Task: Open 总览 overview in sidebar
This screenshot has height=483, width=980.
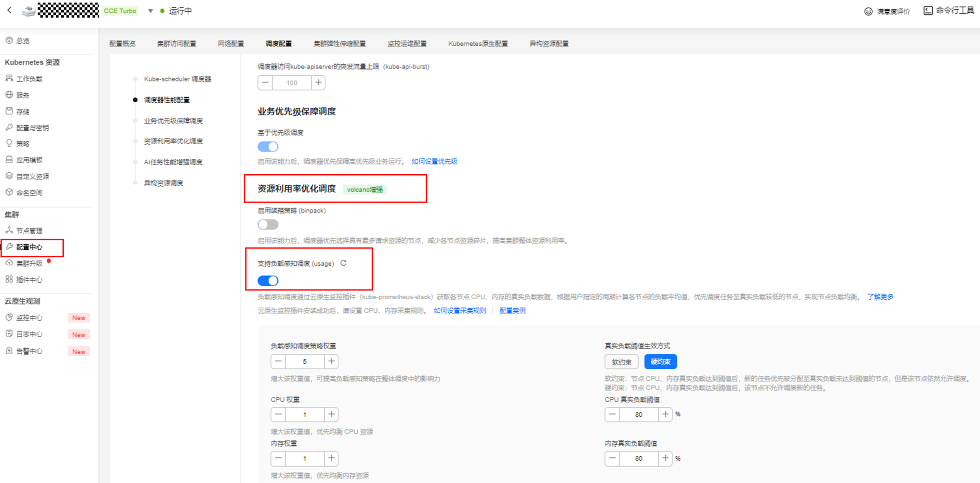Action: point(18,41)
